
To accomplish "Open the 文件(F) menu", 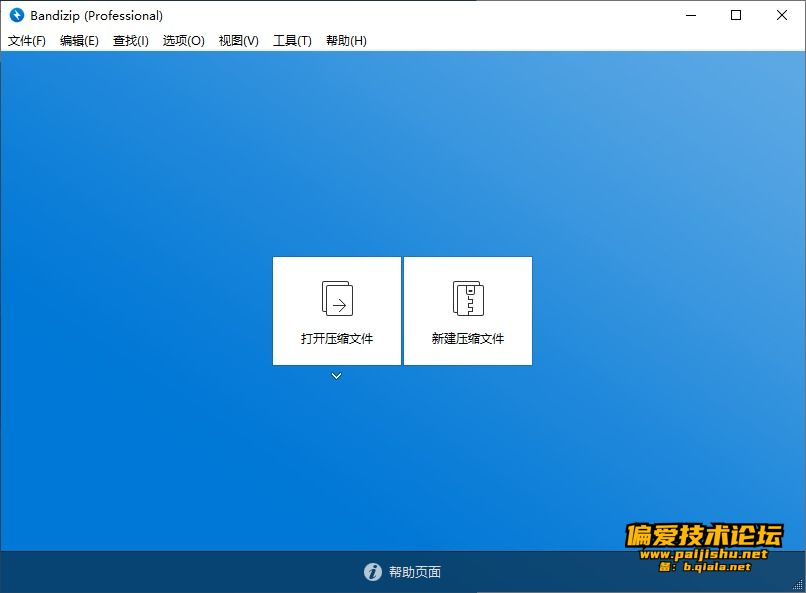I will (x=27, y=41).
